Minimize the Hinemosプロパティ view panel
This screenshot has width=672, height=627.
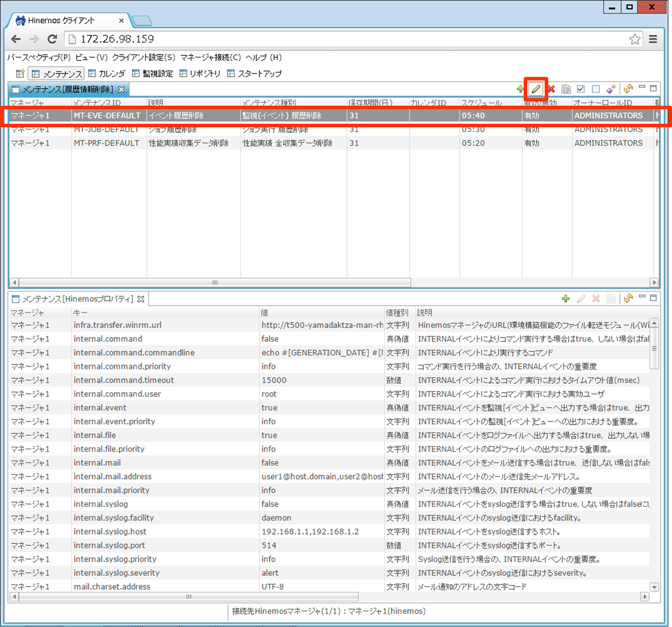pos(642,297)
